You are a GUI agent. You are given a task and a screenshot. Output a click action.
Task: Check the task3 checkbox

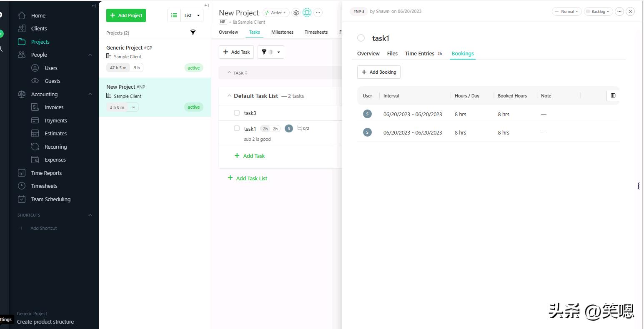pyautogui.click(x=237, y=113)
